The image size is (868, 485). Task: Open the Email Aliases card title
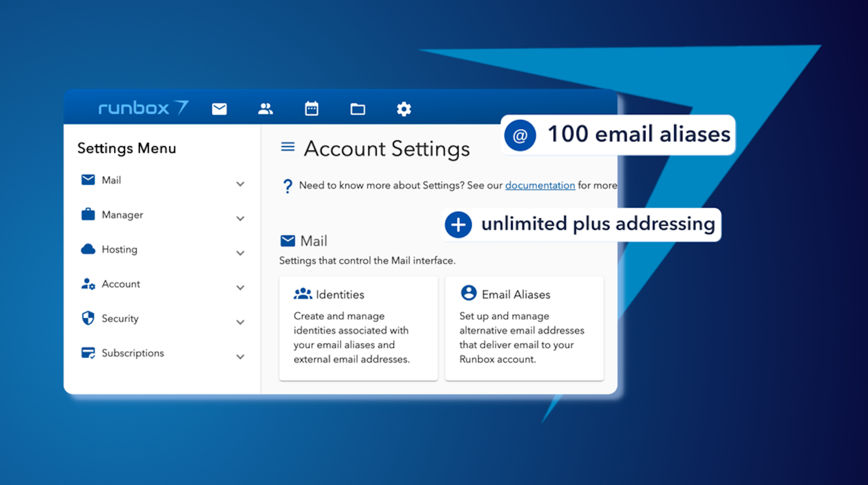pos(516,295)
